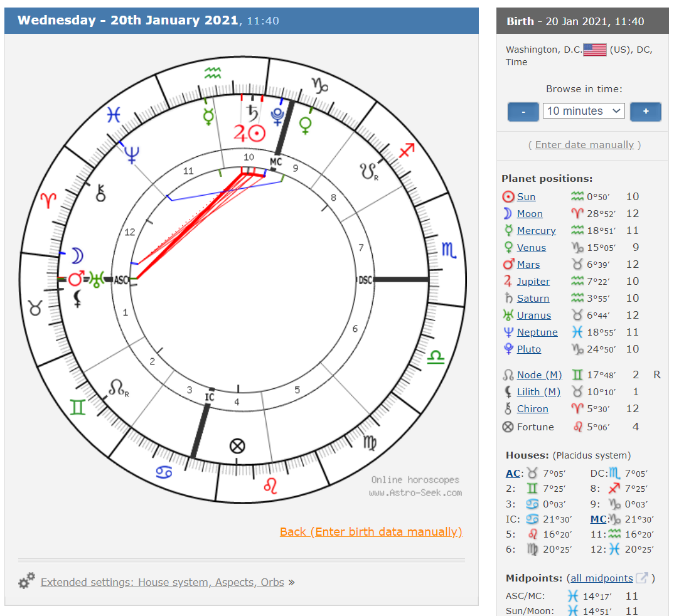Click the Birth - 20 Jan 2021 header
Viewport: 674px width, 616px height.
point(575,21)
